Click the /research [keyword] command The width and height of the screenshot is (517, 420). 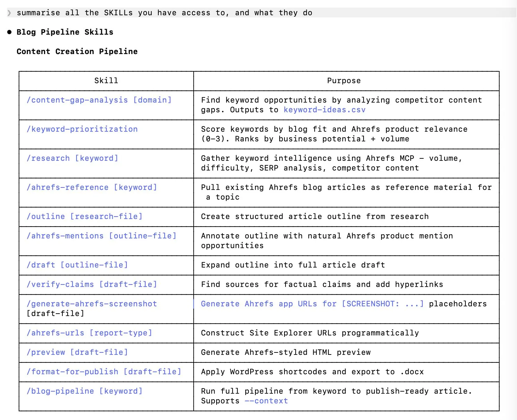pyautogui.click(x=72, y=158)
